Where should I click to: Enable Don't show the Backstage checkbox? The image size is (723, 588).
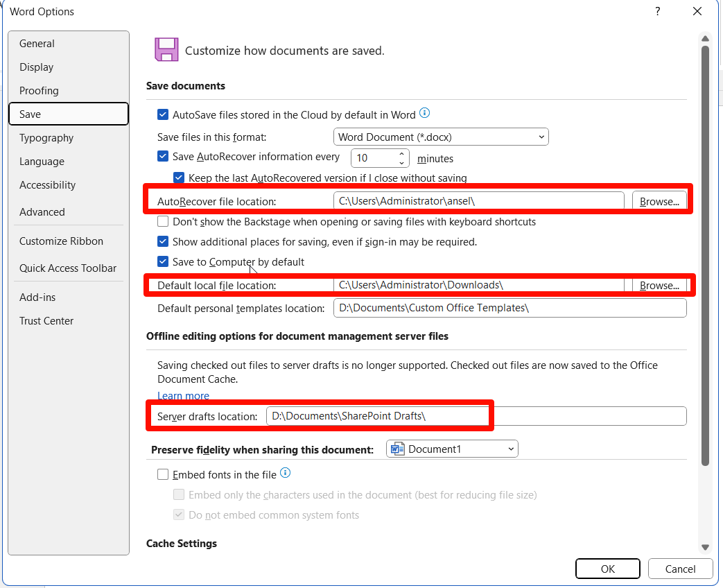[163, 221]
